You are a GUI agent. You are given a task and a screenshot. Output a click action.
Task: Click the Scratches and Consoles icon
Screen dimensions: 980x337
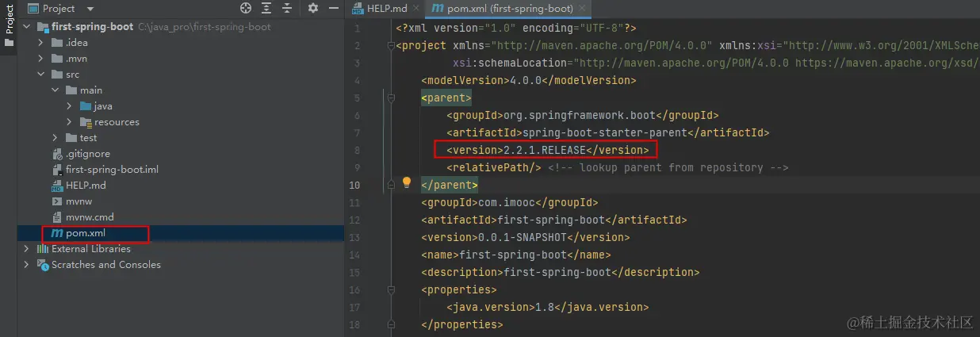pos(43,264)
